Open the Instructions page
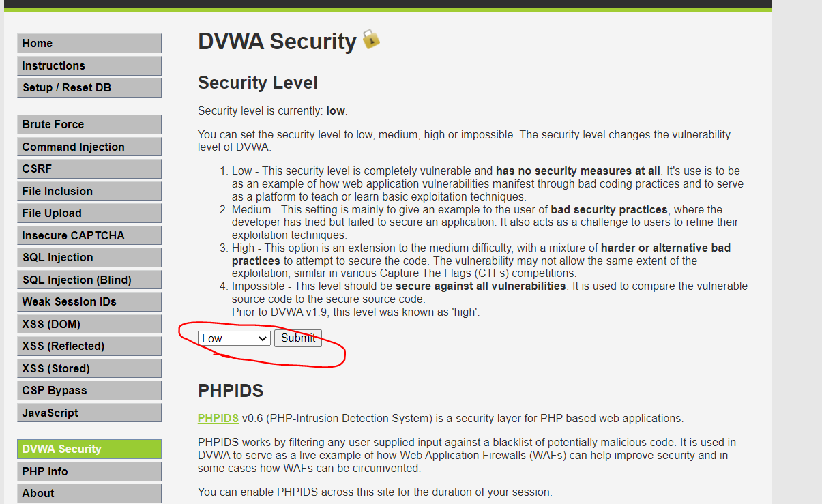The image size is (822, 504). [89, 65]
